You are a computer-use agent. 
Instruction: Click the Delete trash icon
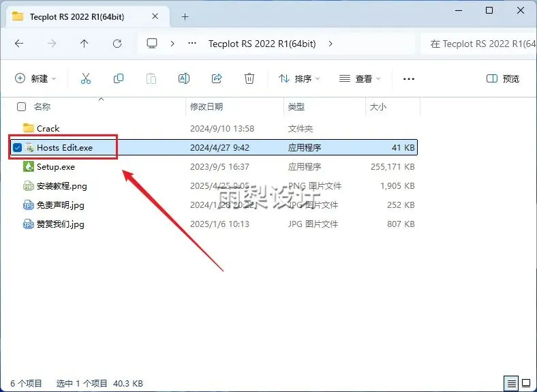click(249, 79)
